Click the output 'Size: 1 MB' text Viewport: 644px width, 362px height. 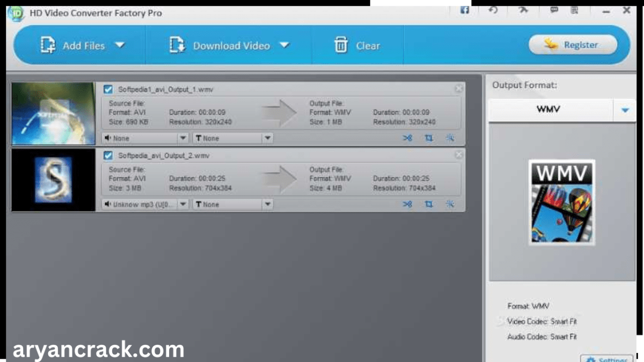pos(326,122)
